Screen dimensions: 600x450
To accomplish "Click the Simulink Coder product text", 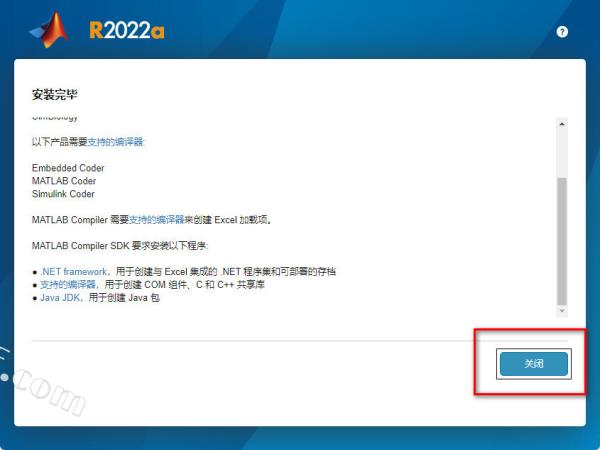I will pyautogui.click(x=63, y=194).
